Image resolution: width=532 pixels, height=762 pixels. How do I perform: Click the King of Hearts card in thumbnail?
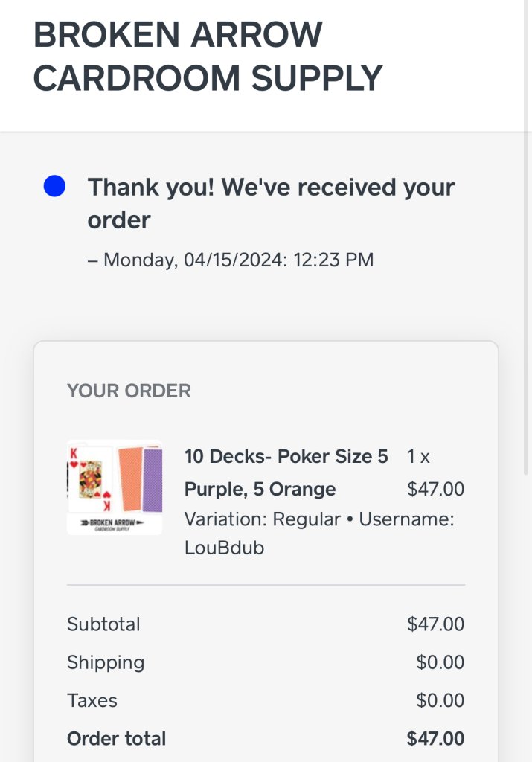[x=90, y=479]
